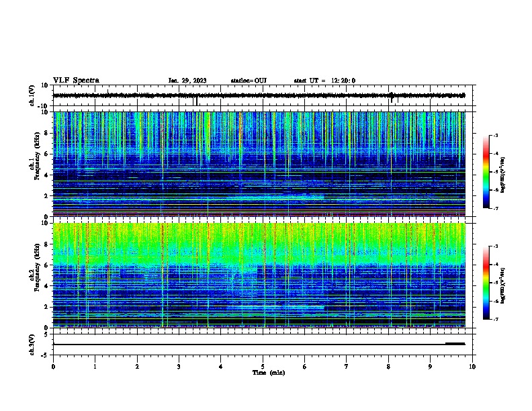Click the "6" tick on ch.2 frequency axis
Image resolution: width=532 pixels, height=411 pixels.
click(x=46, y=265)
